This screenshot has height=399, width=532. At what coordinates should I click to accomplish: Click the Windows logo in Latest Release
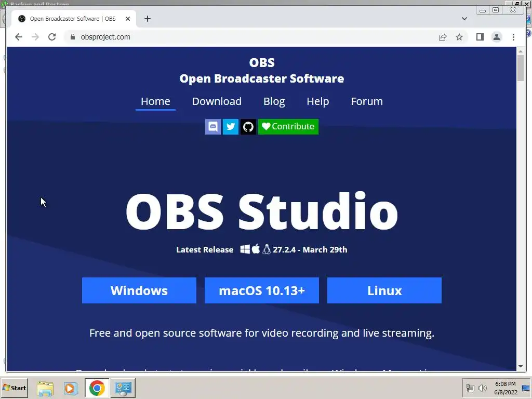tap(245, 249)
